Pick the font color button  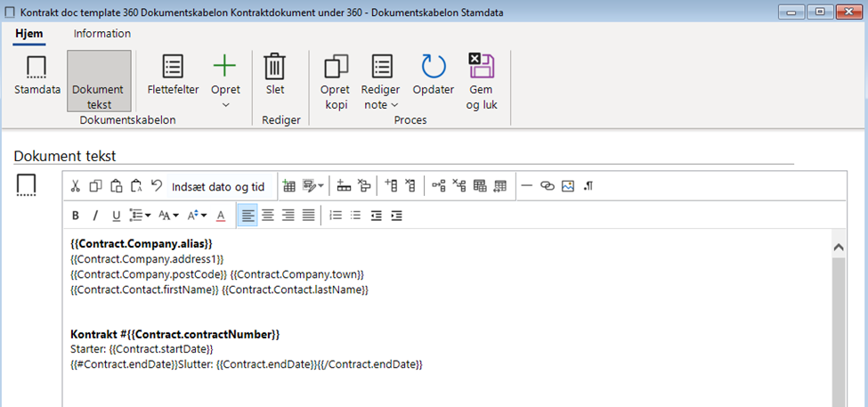coord(222,216)
